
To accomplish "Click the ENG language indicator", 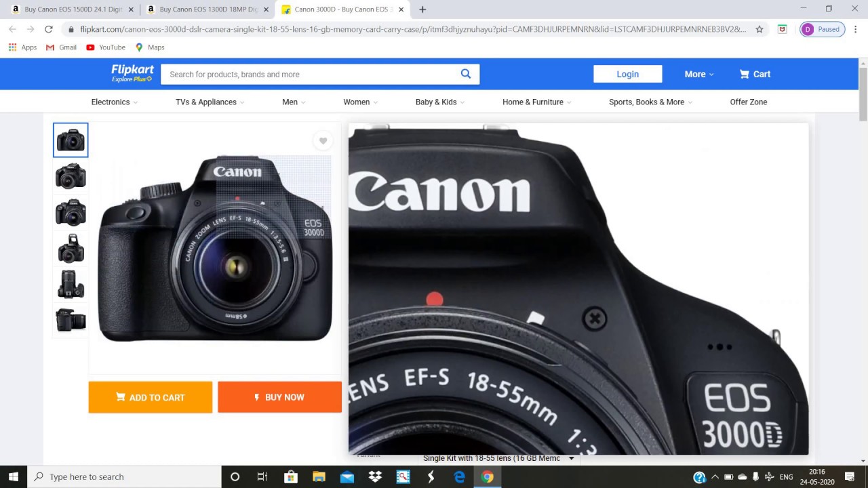I will [x=787, y=477].
